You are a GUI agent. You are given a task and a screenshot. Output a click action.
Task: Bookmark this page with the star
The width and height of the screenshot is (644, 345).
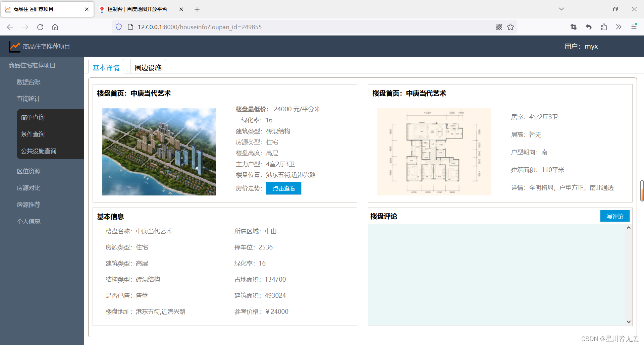coord(511,27)
